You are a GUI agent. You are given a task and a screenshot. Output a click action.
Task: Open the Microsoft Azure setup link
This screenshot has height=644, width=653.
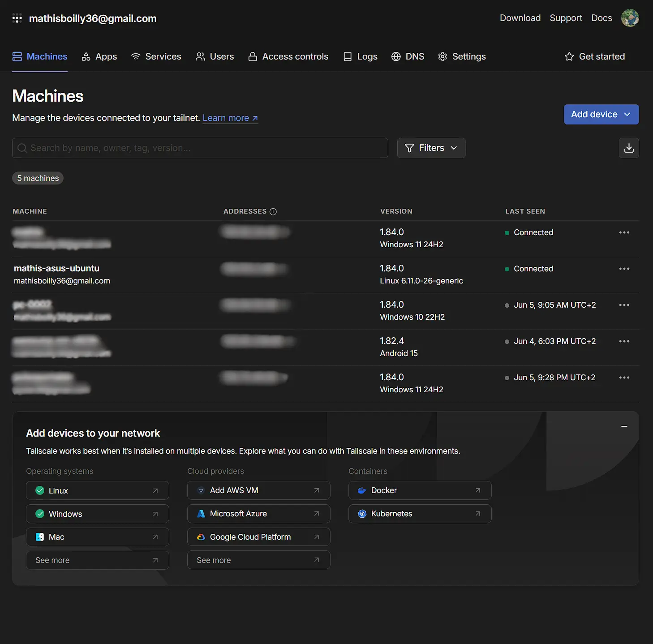point(258,514)
